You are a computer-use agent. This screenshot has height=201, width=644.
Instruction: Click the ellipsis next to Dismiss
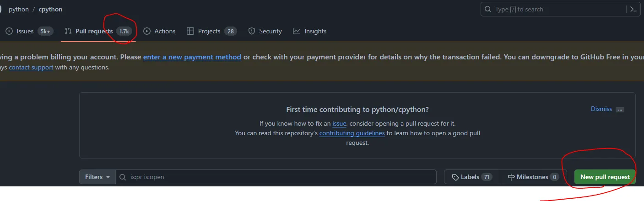620,110
